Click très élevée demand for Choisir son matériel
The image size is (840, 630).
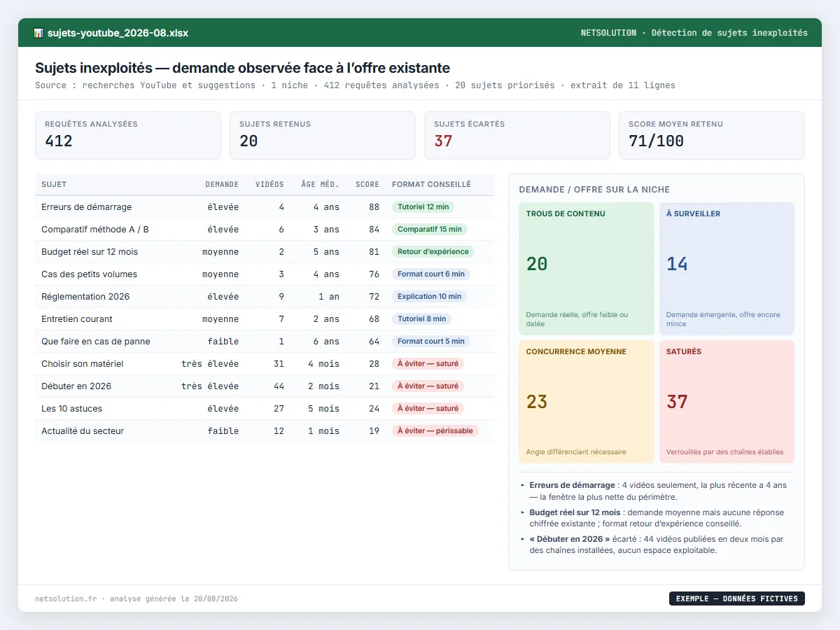(210, 364)
